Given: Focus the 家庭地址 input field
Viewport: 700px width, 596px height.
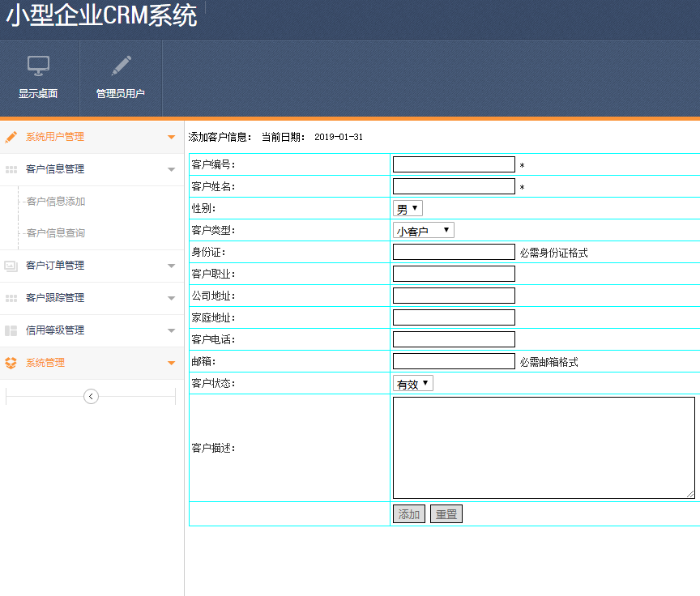Looking at the screenshot, I should pyautogui.click(x=454, y=317).
